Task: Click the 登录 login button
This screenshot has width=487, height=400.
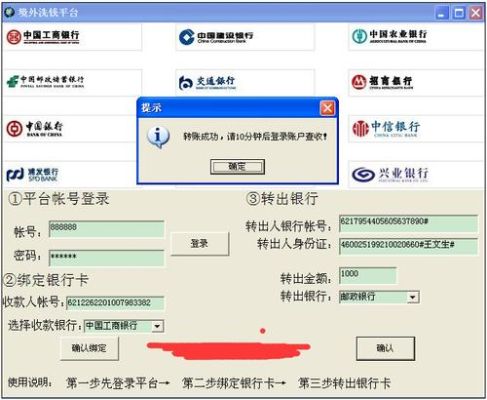Action: point(200,244)
